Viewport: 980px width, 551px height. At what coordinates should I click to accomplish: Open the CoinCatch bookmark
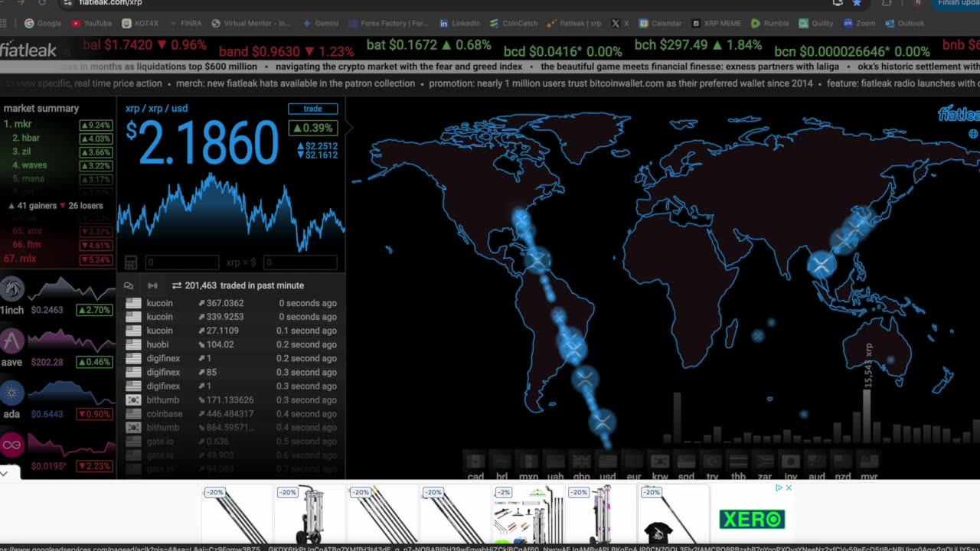pos(514,24)
